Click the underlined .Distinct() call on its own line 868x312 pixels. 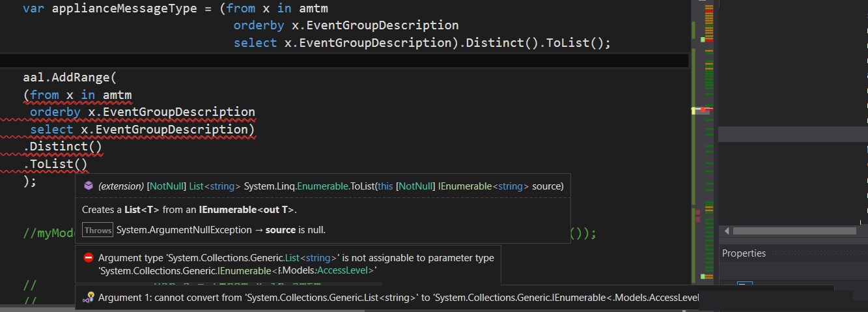[x=63, y=147]
